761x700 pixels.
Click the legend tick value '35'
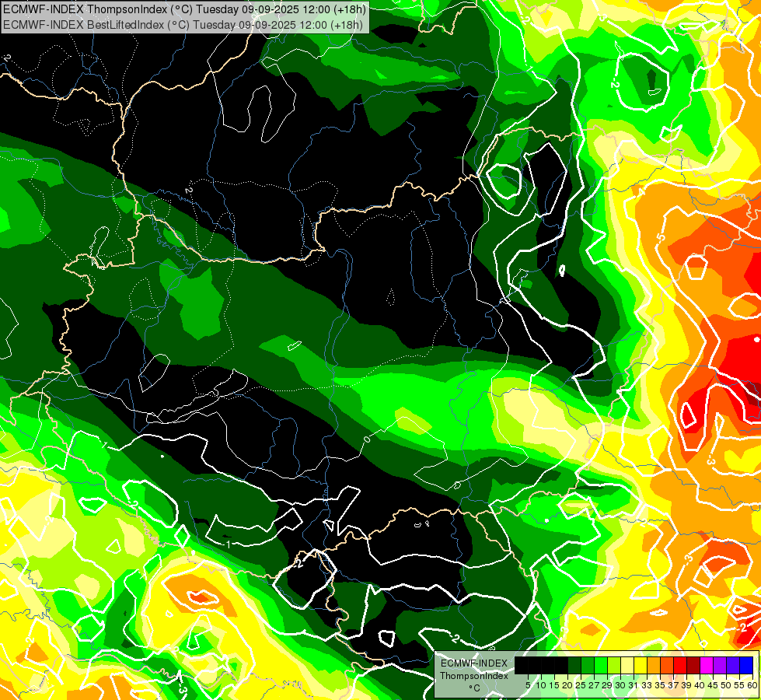(660, 685)
